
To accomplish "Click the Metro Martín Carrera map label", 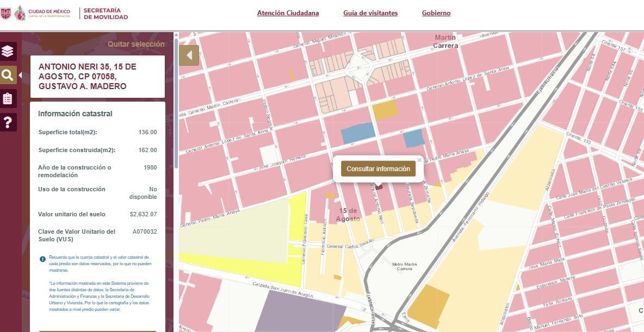I will [405, 266].
